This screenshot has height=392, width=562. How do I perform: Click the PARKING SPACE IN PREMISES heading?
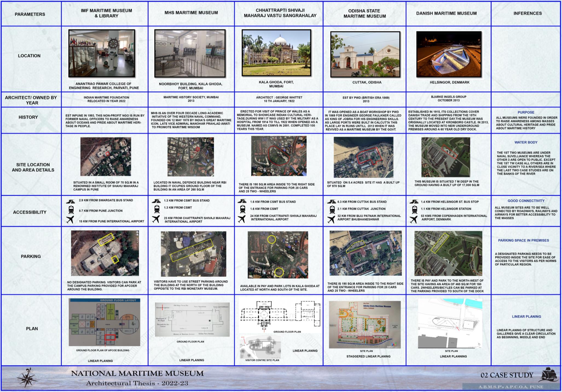pyautogui.click(x=523, y=240)
